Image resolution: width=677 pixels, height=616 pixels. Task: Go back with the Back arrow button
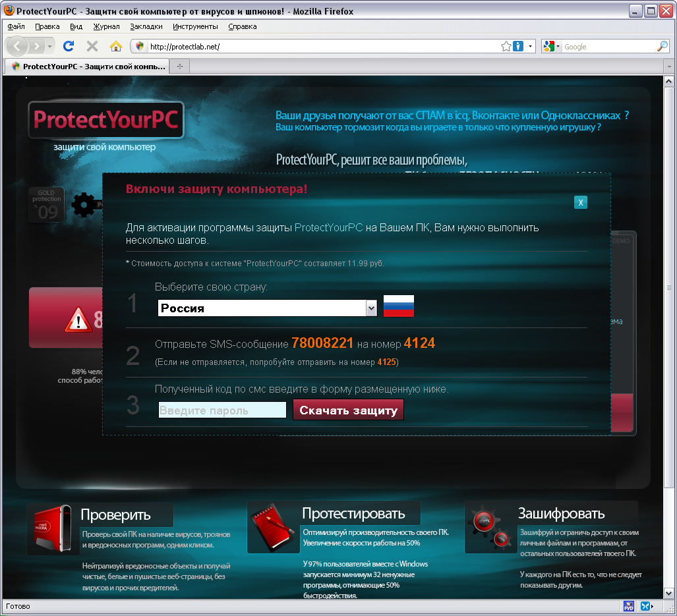(x=17, y=46)
